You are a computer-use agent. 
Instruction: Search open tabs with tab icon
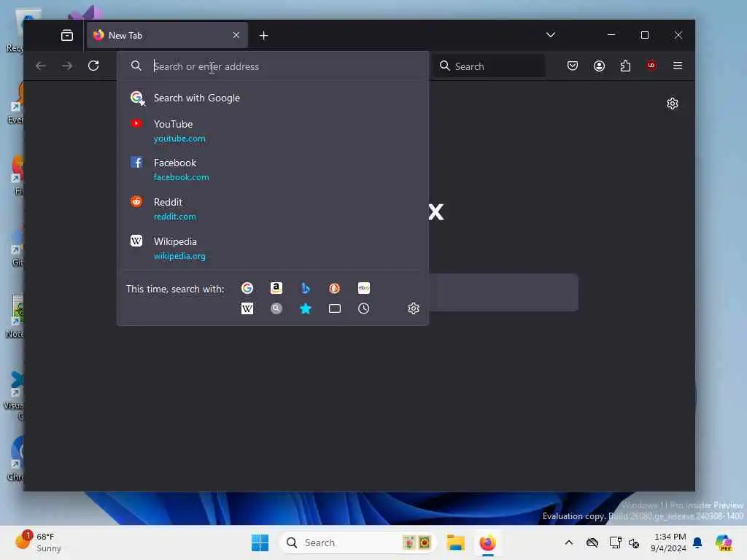click(x=334, y=308)
